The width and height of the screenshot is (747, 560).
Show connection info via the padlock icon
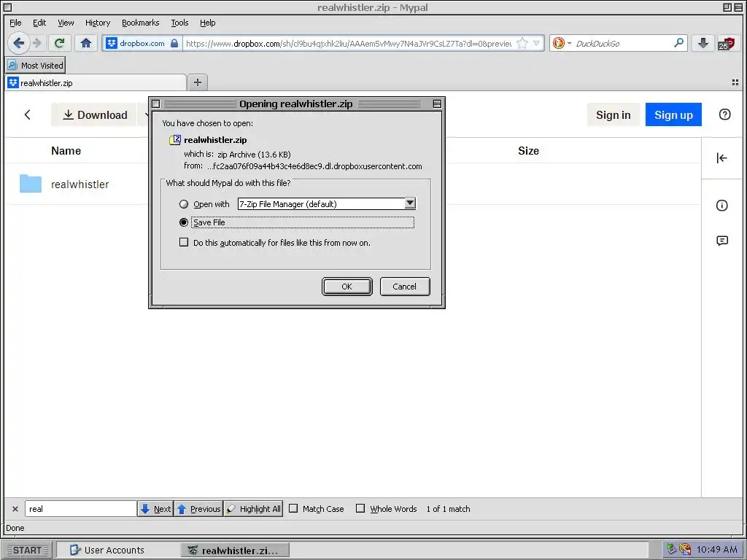(174, 43)
